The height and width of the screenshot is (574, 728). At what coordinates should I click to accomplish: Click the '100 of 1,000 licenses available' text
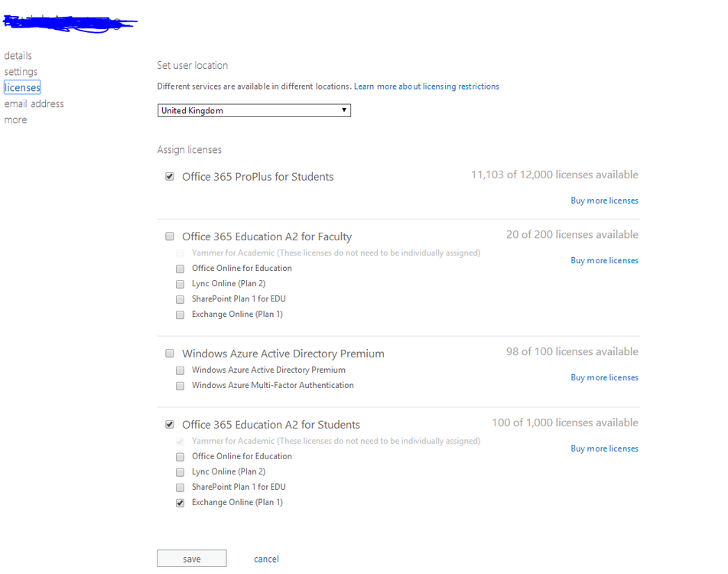tap(565, 423)
